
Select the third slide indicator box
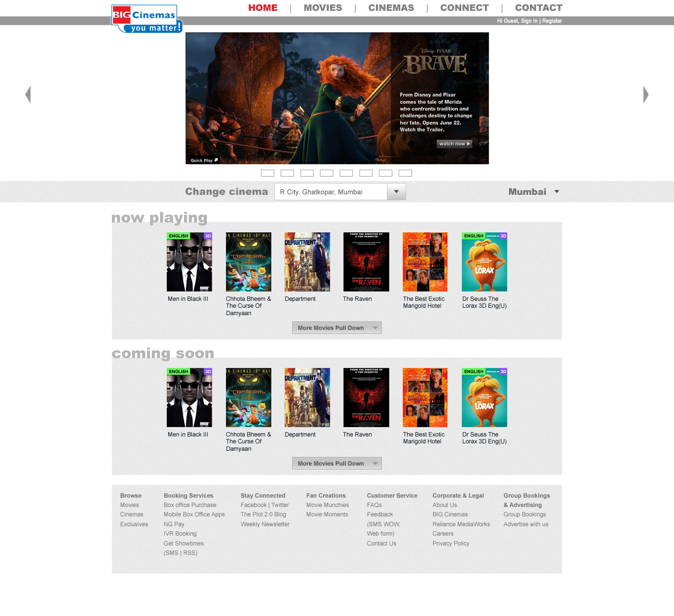click(307, 173)
